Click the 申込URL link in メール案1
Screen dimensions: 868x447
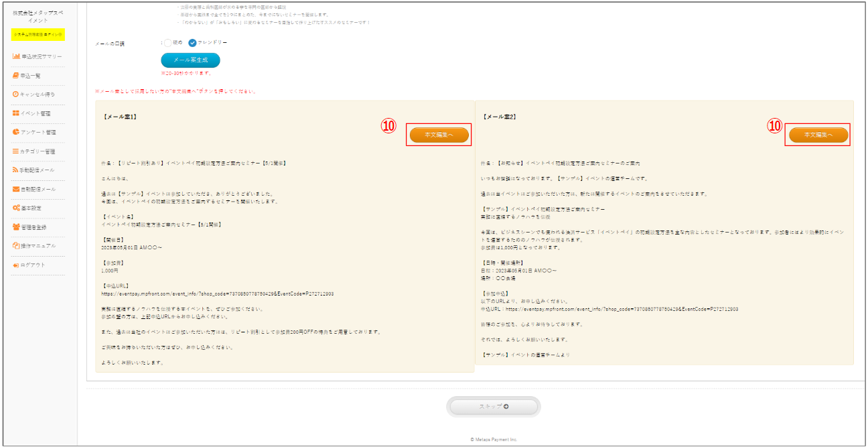pyautogui.click(x=218, y=294)
